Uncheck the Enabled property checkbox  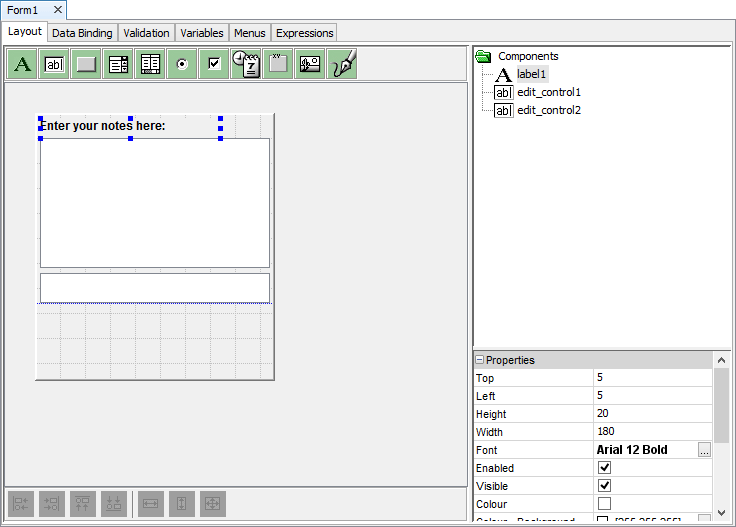click(x=604, y=468)
